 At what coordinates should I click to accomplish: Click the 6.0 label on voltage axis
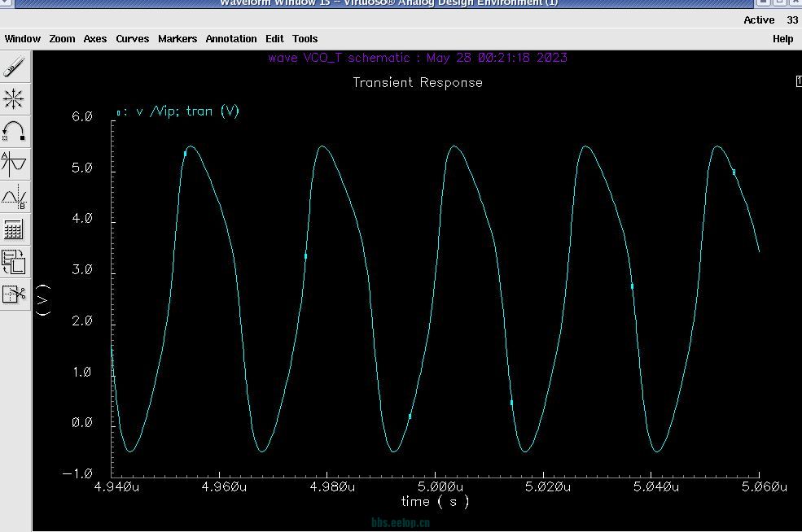pyautogui.click(x=82, y=116)
